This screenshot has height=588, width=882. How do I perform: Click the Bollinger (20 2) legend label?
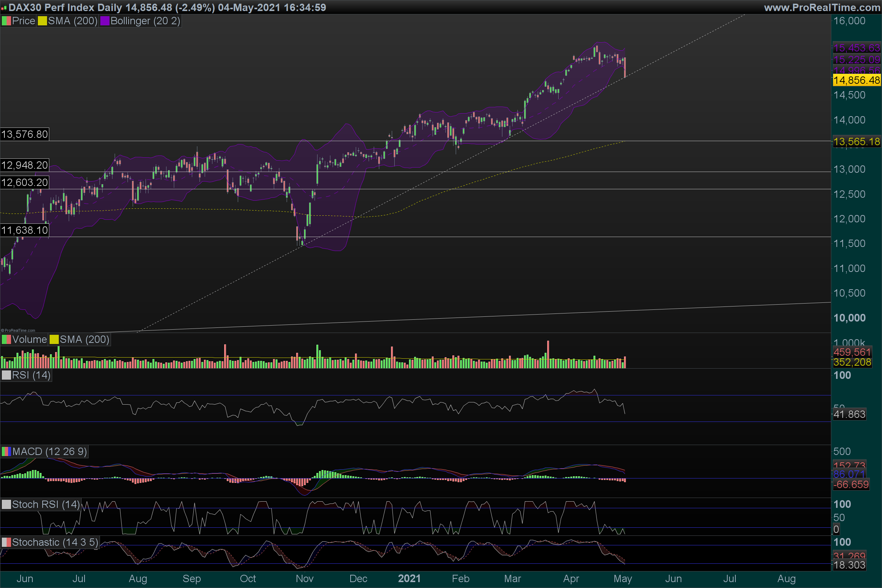145,21
